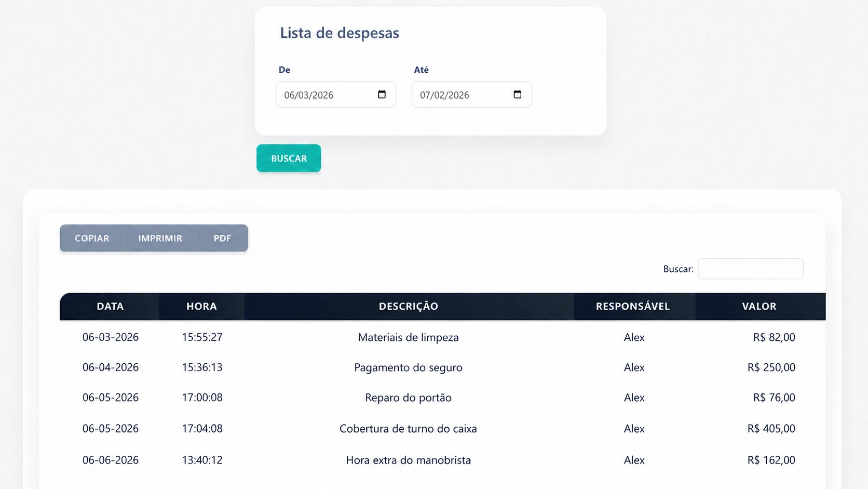Click the Até date field 07/02/2026
868x489 pixels.
pyautogui.click(x=471, y=95)
